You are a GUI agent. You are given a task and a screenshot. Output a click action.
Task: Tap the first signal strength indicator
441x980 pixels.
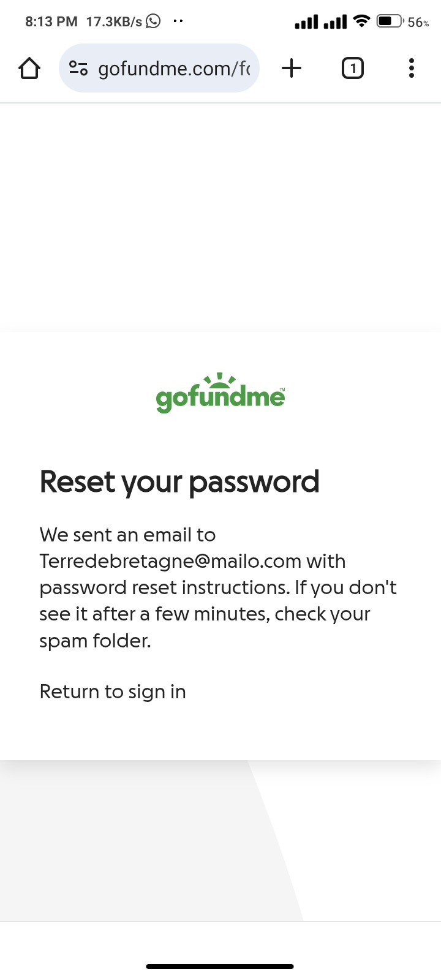tap(306, 22)
